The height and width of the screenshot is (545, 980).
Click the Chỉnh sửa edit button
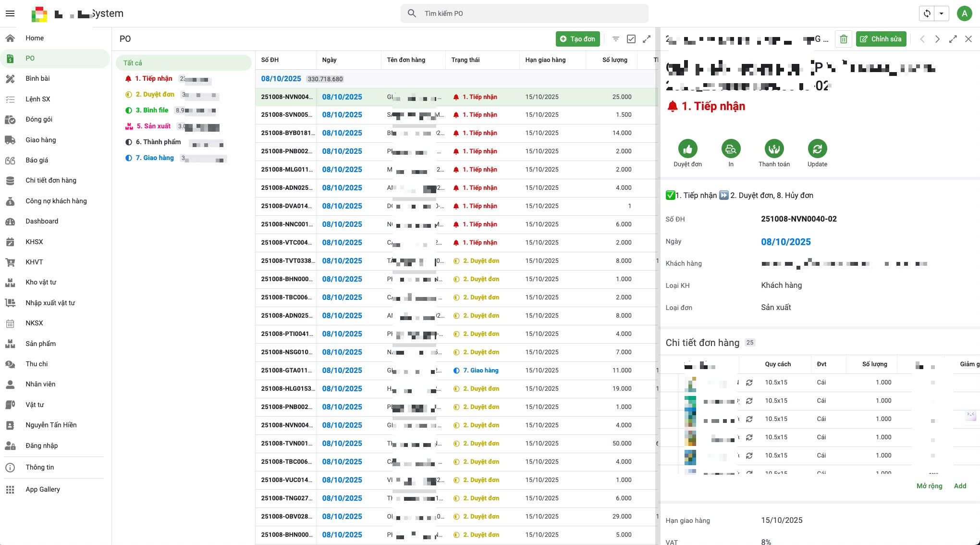click(x=881, y=39)
